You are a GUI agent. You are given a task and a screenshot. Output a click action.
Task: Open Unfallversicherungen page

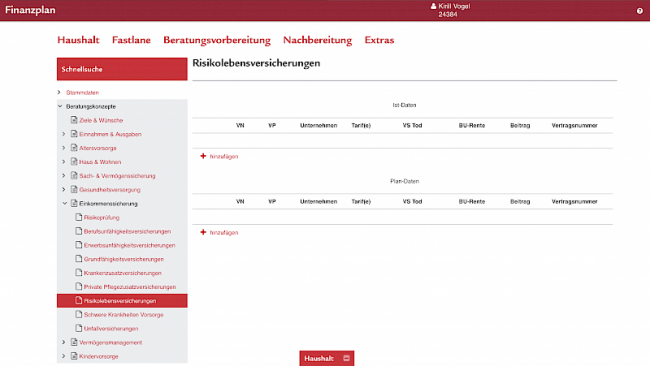(111, 329)
